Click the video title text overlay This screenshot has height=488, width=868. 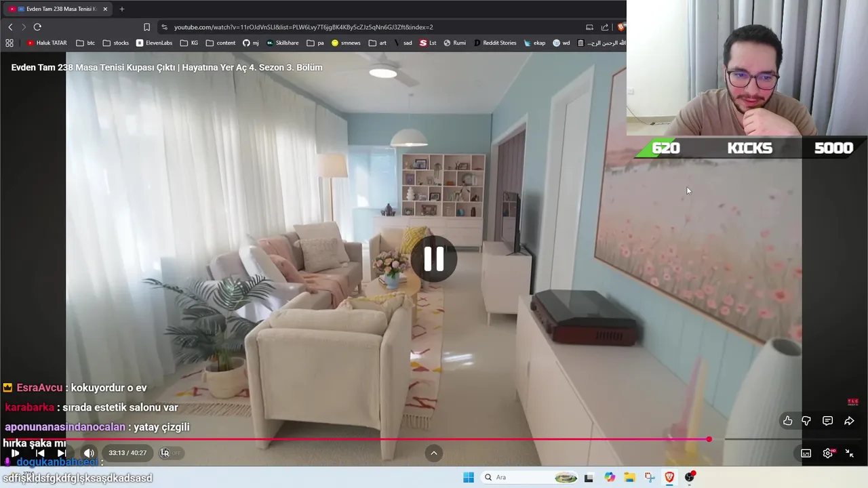click(x=167, y=67)
